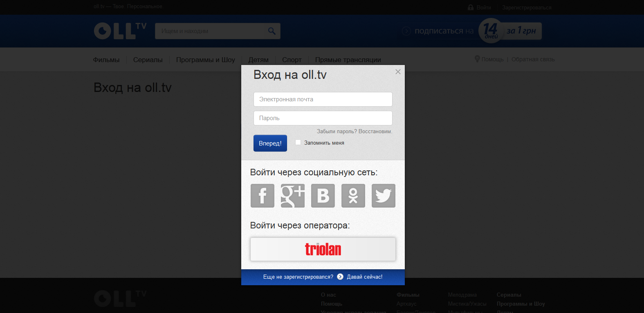Screen dimensions: 644x313
Task: Log in with Twitter icon
Action: coord(384,196)
